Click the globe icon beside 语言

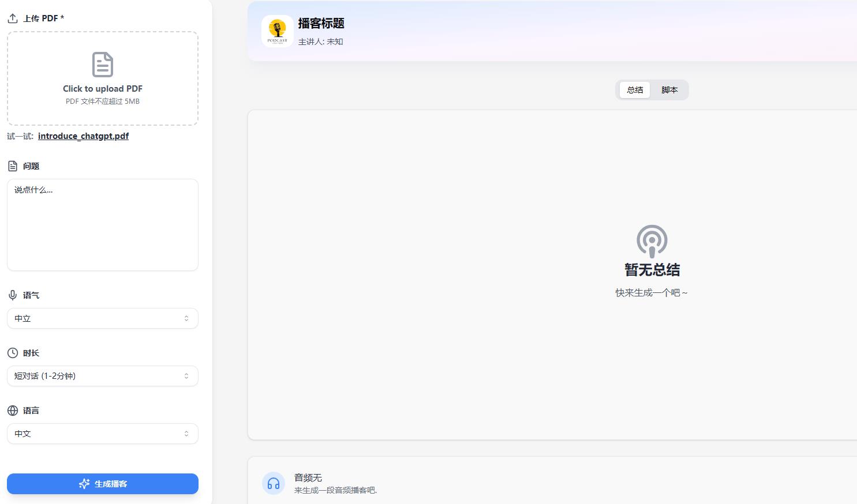[13, 411]
